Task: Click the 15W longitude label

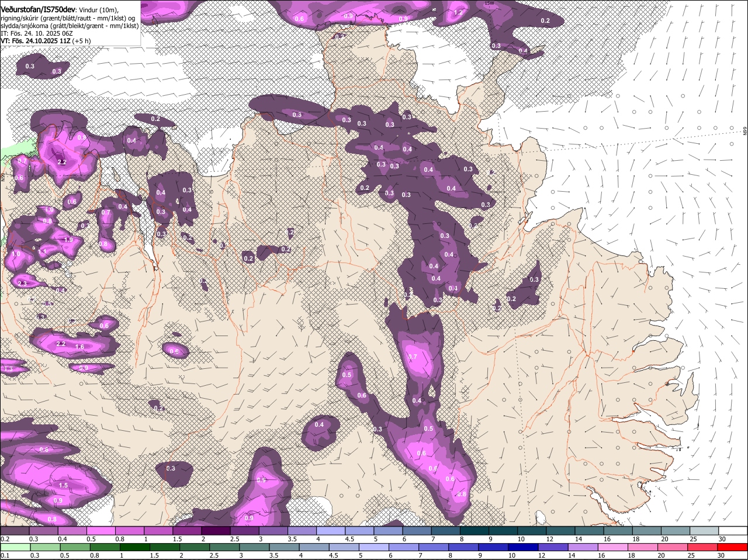Action: (x=490, y=3)
